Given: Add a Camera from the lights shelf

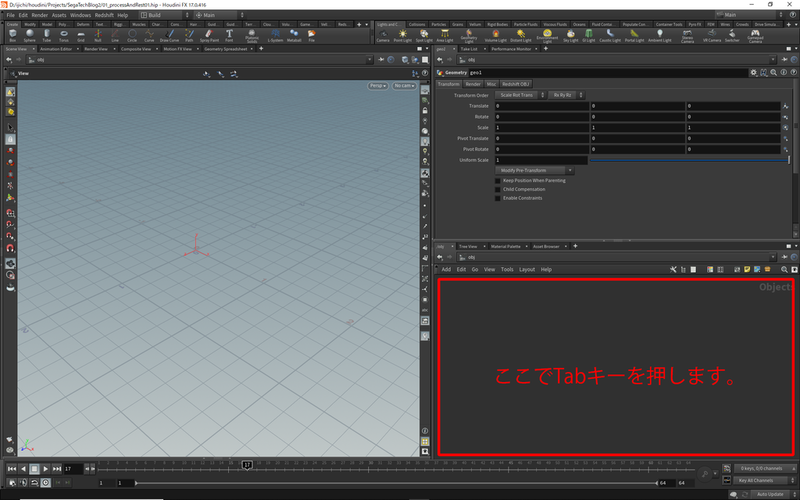Looking at the screenshot, I should click(383, 36).
